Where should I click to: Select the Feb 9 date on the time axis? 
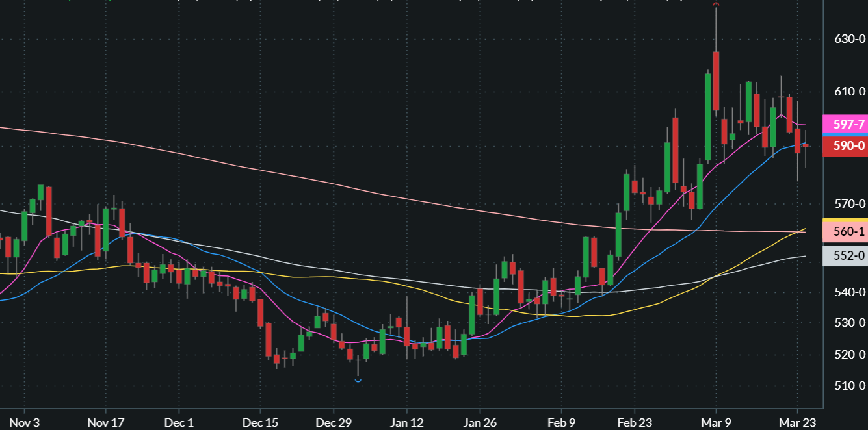(562, 422)
